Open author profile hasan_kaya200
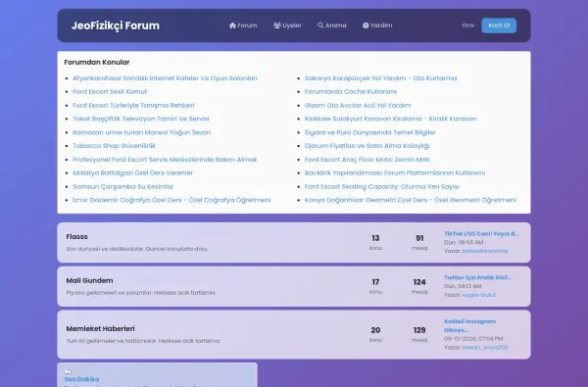The height and width of the screenshot is (387, 588). tap(485, 347)
